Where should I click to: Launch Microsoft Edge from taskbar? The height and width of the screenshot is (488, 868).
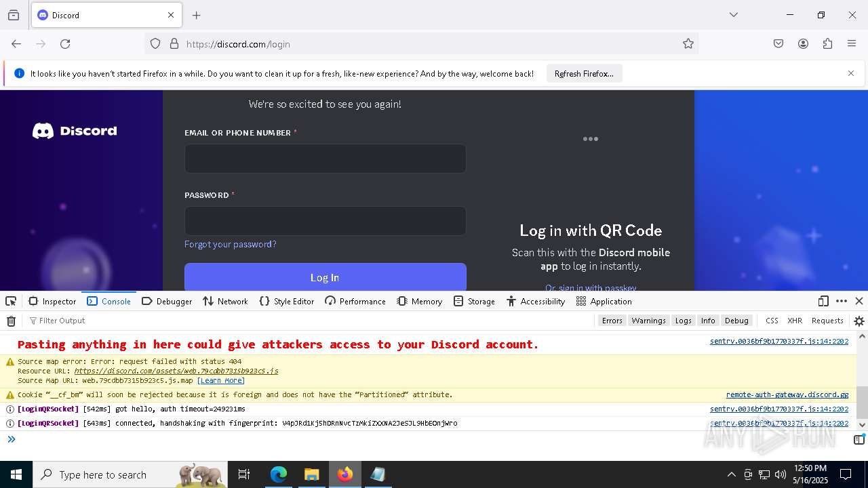click(x=279, y=474)
